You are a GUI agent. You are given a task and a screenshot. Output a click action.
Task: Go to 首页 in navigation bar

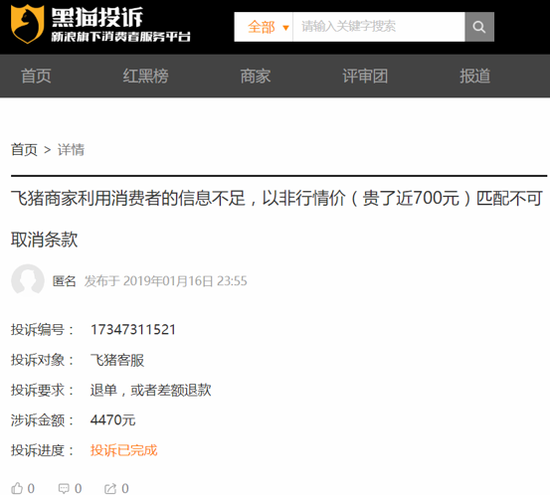click(36, 76)
